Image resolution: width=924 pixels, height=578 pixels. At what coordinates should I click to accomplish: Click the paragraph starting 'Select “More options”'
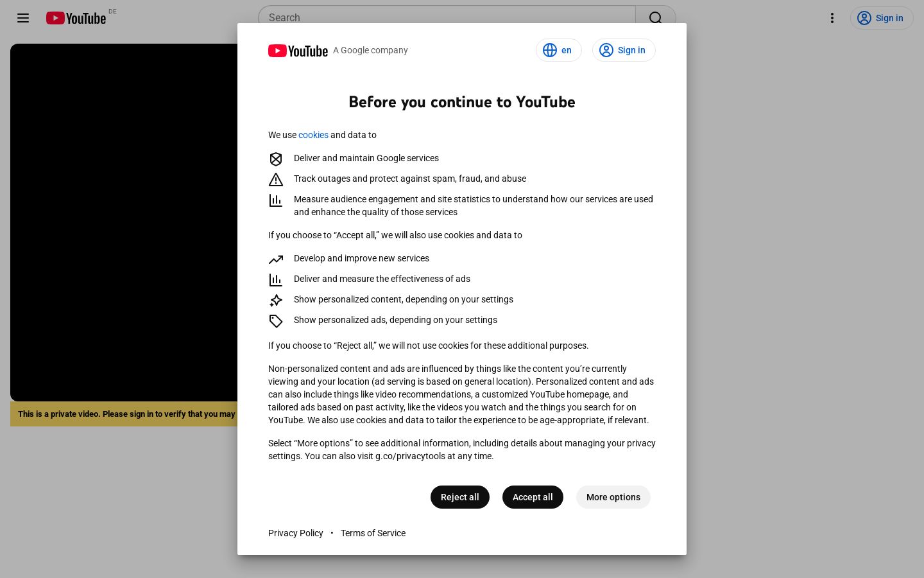click(x=462, y=450)
